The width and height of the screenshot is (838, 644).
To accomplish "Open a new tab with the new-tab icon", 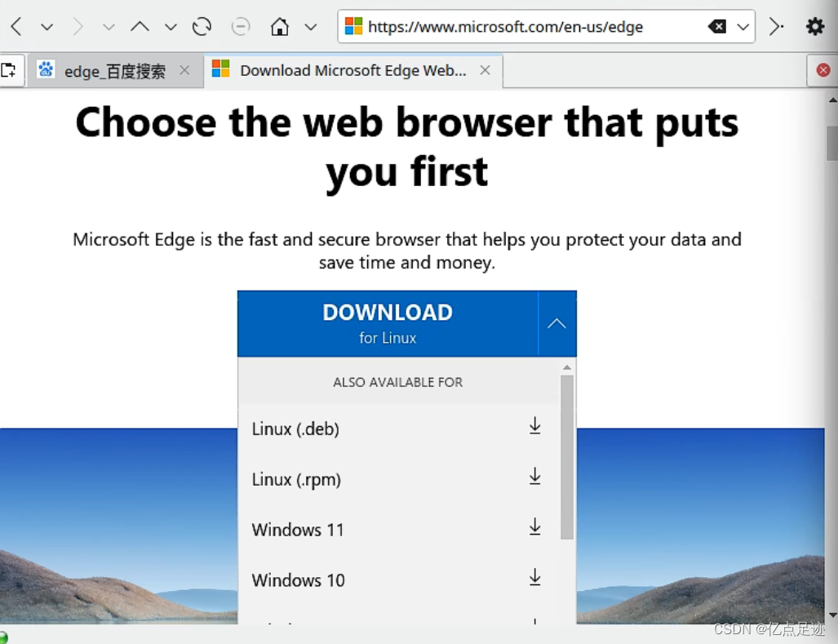I will 9,70.
